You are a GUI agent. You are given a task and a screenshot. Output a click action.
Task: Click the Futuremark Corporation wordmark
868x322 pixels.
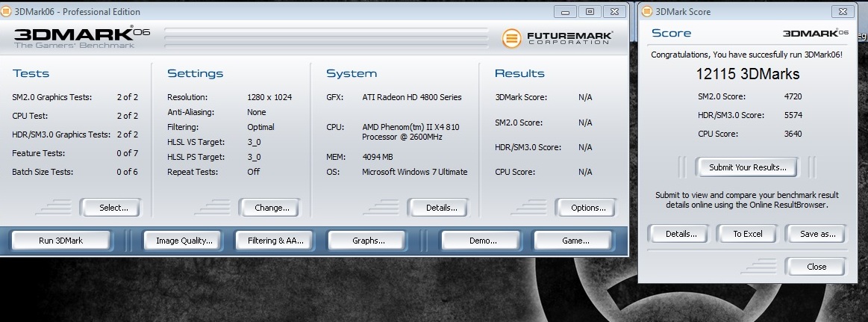(569, 38)
